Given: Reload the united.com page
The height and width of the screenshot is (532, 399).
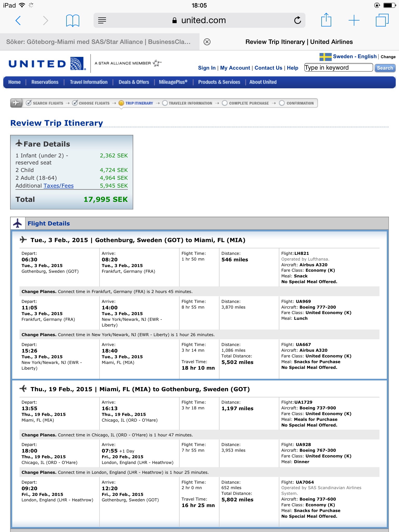Looking at the screenshot, I should (297, 20).
